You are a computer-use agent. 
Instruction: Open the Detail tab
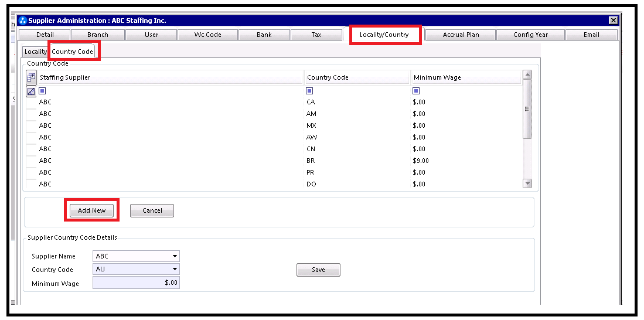pyautogui.click(x=45, y=35)
